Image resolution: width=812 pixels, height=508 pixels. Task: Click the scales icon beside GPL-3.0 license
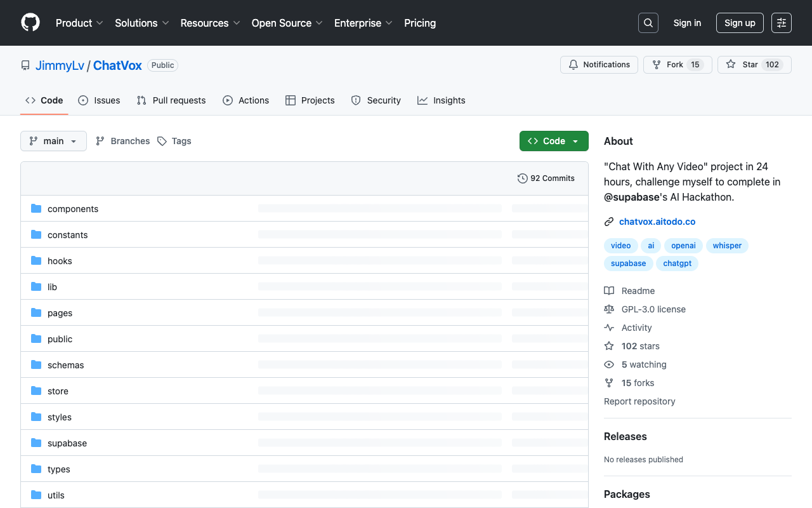(x=609, y=309)
